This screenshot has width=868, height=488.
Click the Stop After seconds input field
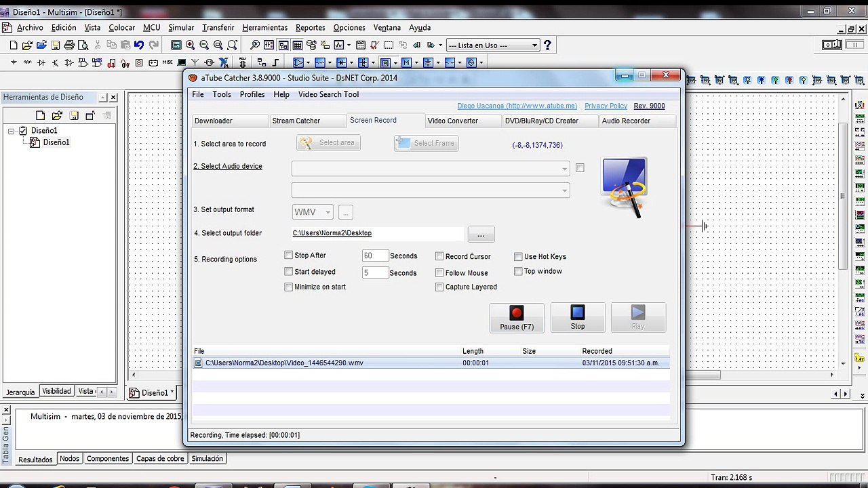click(375, 256)
